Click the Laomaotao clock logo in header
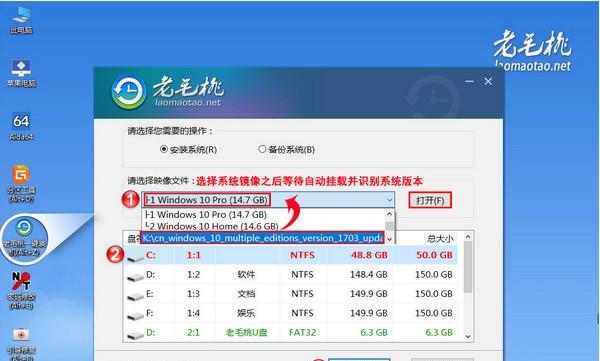The image size is (600, 361). coord(129,91)
